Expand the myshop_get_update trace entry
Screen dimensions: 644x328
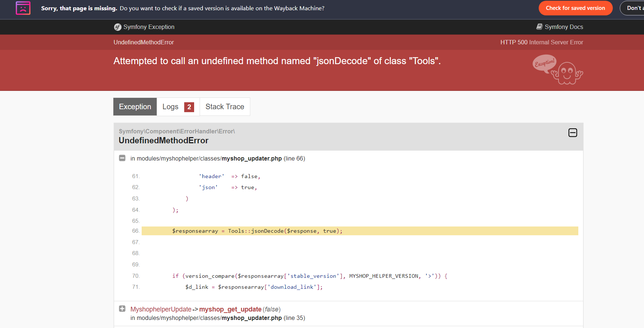pos(122,309)
